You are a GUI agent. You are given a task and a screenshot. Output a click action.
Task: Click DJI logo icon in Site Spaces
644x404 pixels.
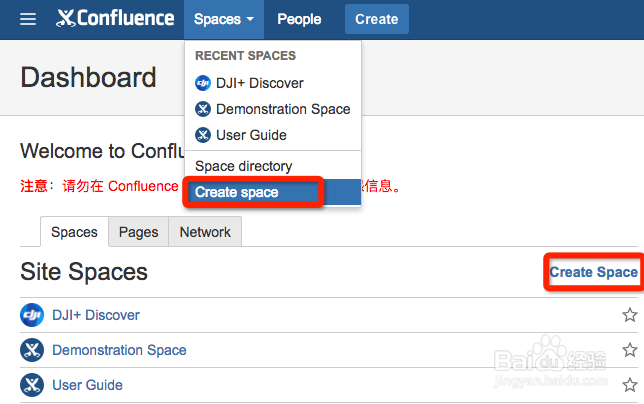[x=32, y=315]
